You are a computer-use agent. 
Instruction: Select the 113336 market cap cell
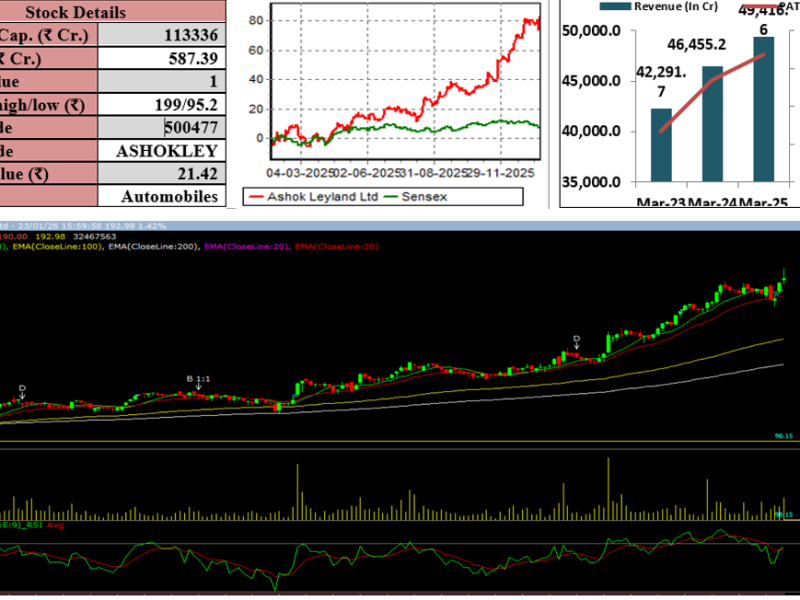pos(190,35)
